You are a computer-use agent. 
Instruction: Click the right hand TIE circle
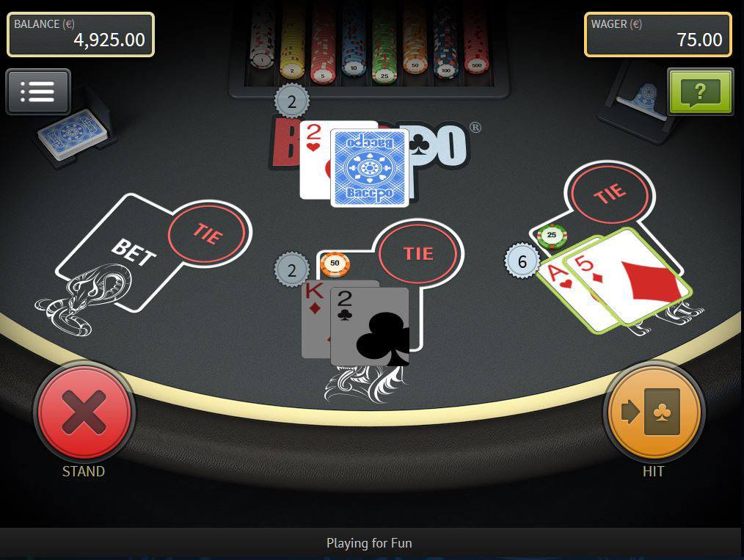click(610, 193)
